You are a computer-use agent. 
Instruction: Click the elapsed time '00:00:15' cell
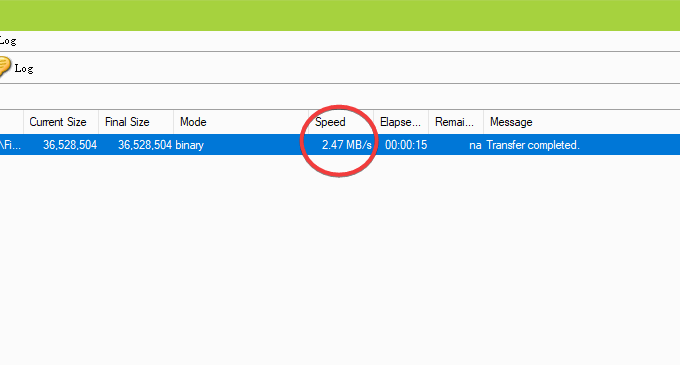406,145
